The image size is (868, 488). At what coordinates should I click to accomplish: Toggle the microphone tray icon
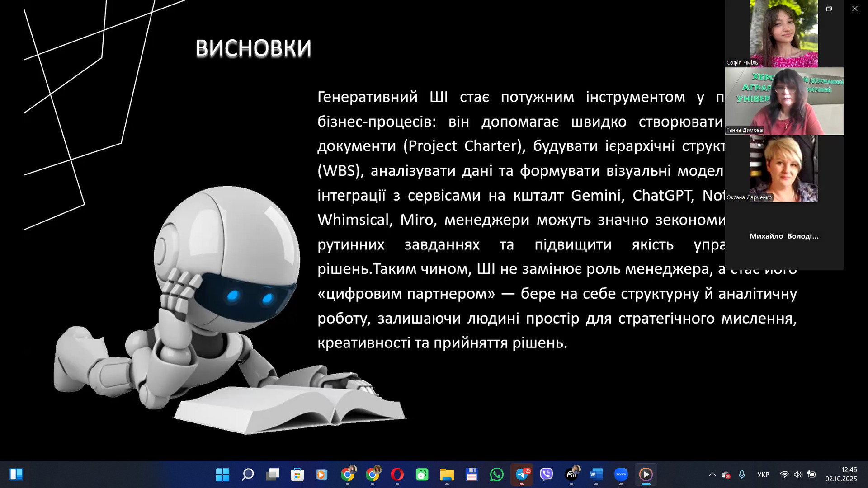pos(742,474)
